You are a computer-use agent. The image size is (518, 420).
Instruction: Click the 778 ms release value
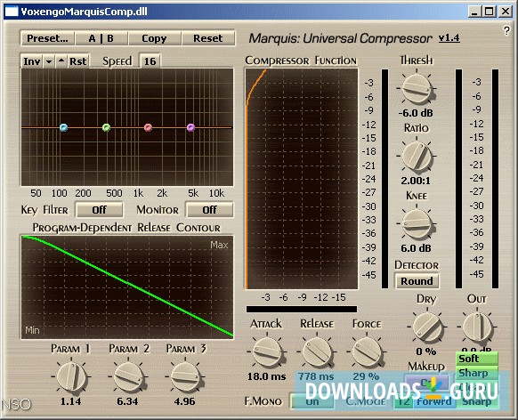coord(316,376)
